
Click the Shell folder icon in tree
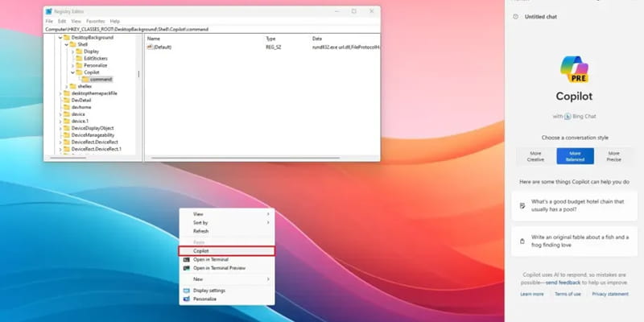tap(73, 44)
